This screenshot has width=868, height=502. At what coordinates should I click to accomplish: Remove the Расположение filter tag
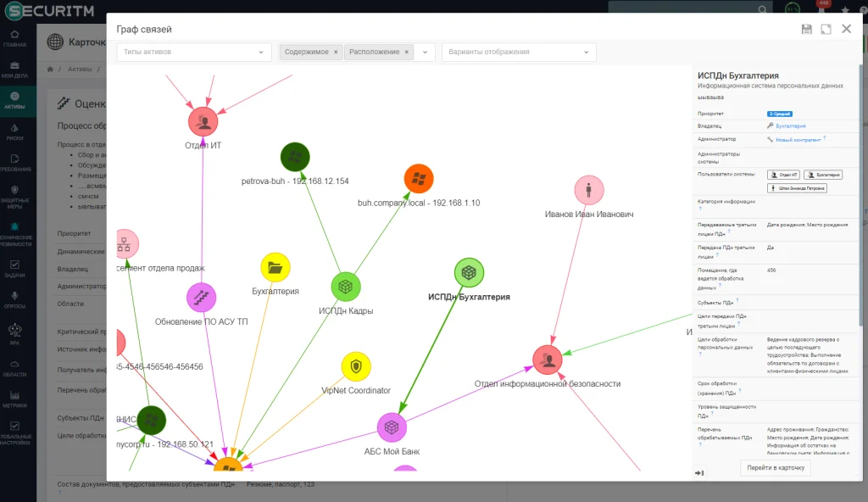[x=406, y=52]
